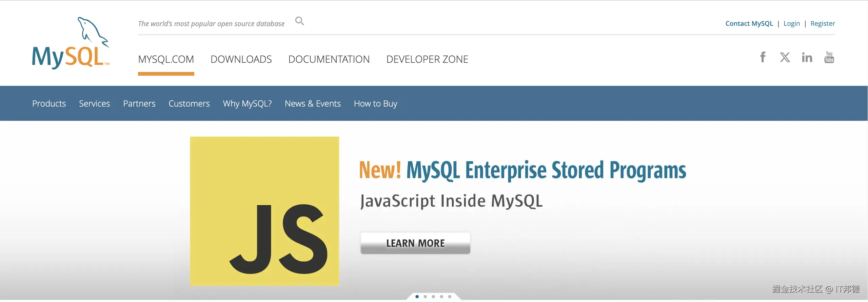Click the yellow JS banner image

coord(264,211)
